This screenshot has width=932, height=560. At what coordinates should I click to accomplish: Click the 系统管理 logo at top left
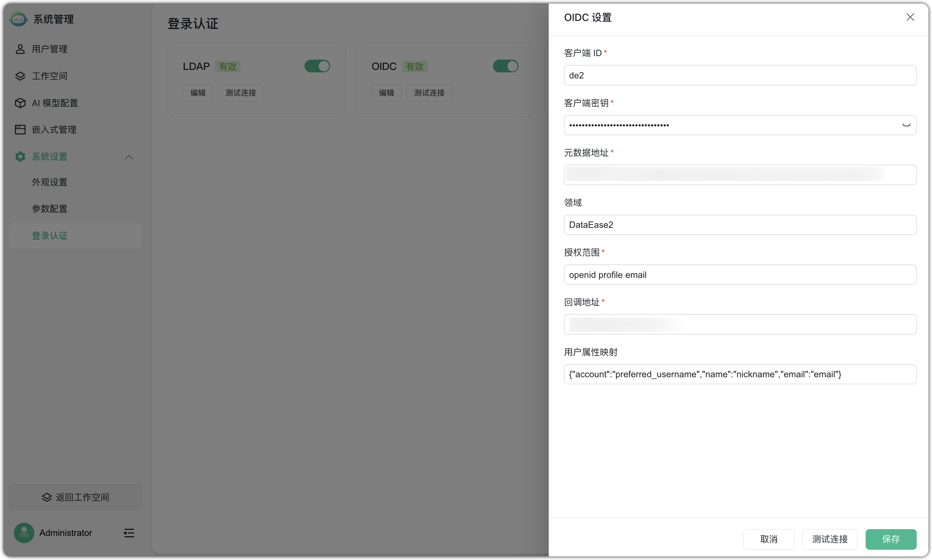tap(18, 19)
